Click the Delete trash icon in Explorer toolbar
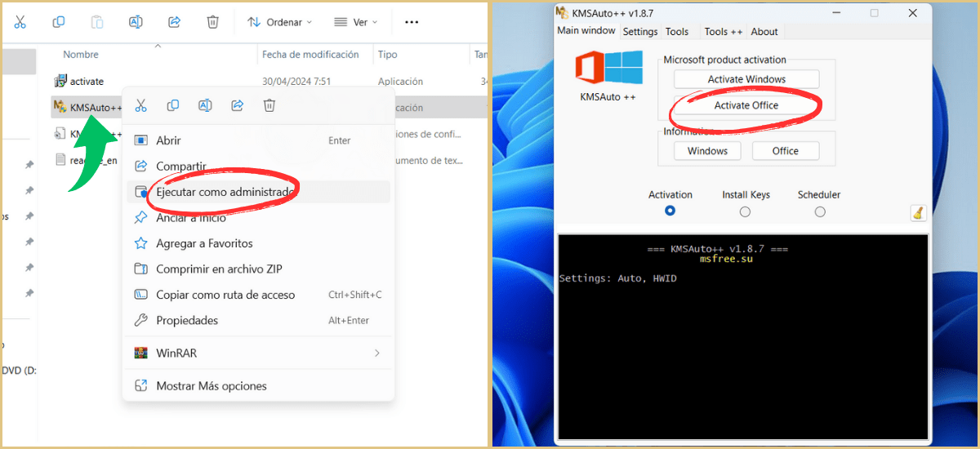Image resolution: width=980 pixels, height=449 pixels. (x=212, y=22)
